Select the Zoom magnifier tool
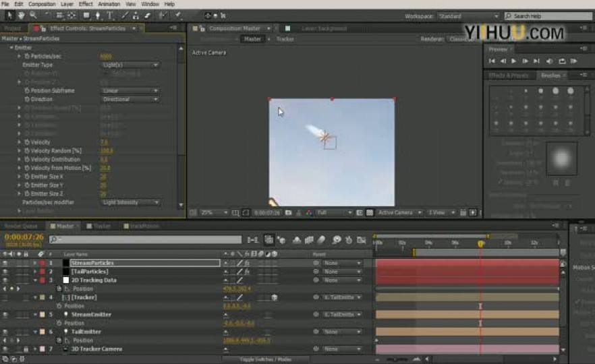The width and height of the screenshot is (595, 364). pyautogui.click(x=34, y=16)
